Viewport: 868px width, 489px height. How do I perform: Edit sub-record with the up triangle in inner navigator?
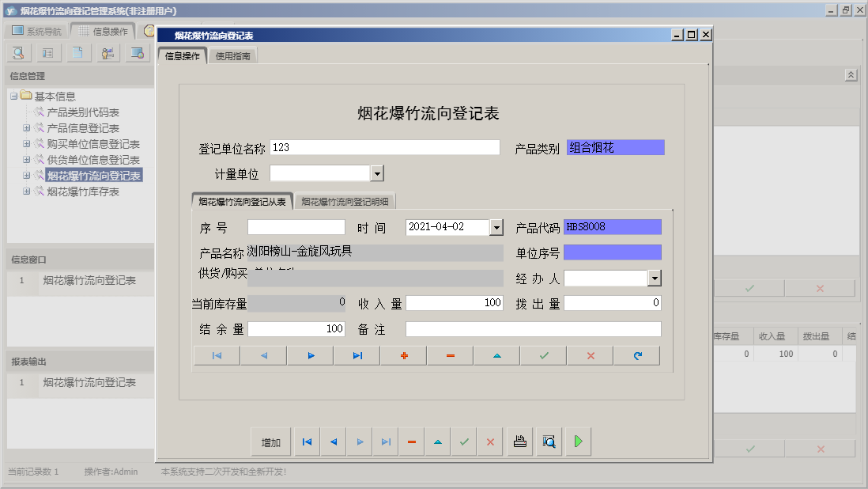point(497,355)
